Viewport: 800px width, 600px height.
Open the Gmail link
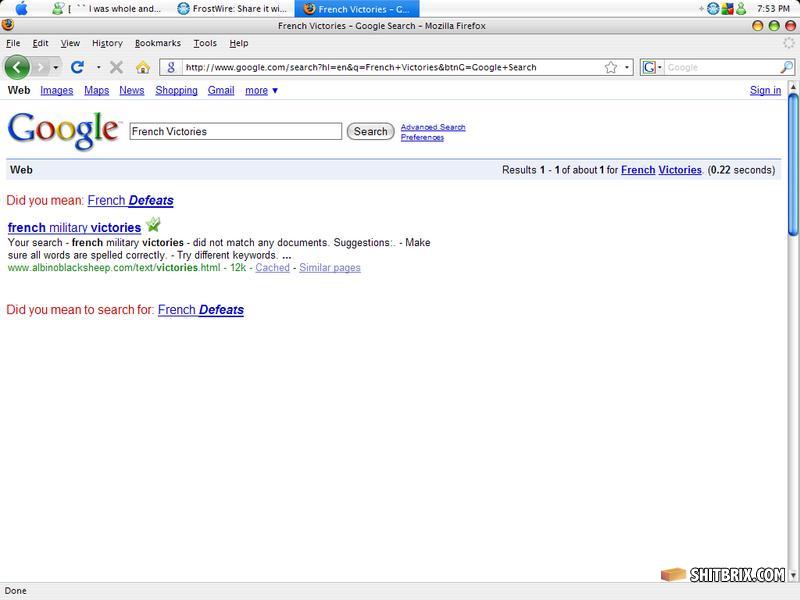[221, 90]
